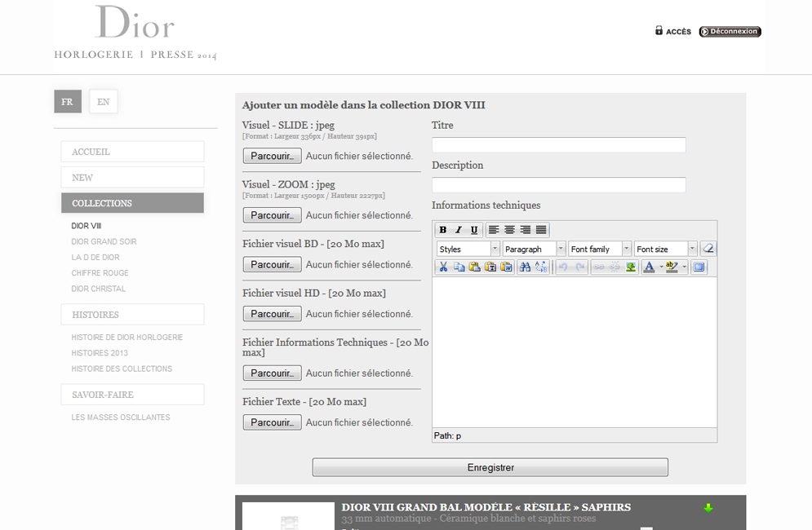This screenshot has width=812, height=530.
Task: Paste from Word icon
Action: point(506,267)
